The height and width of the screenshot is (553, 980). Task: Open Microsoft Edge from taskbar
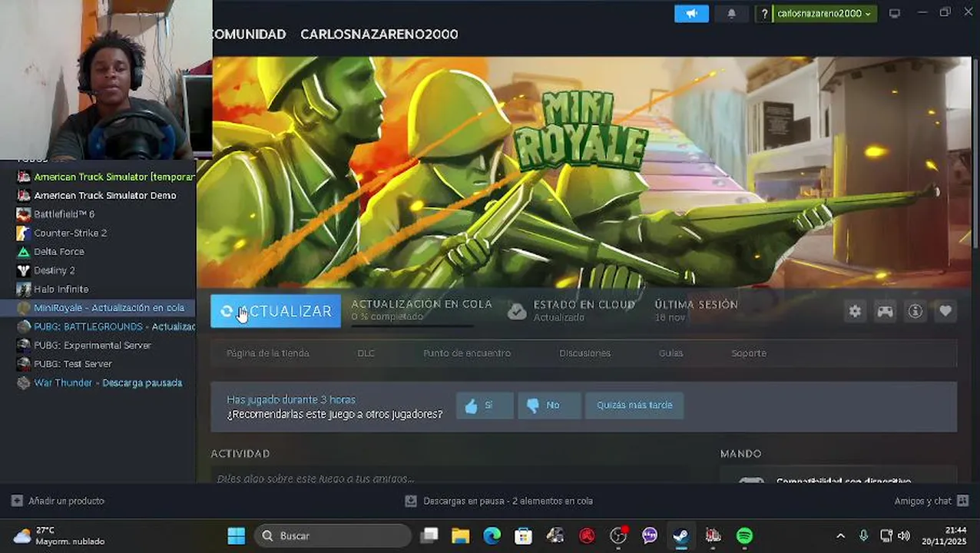click(492, 535)
